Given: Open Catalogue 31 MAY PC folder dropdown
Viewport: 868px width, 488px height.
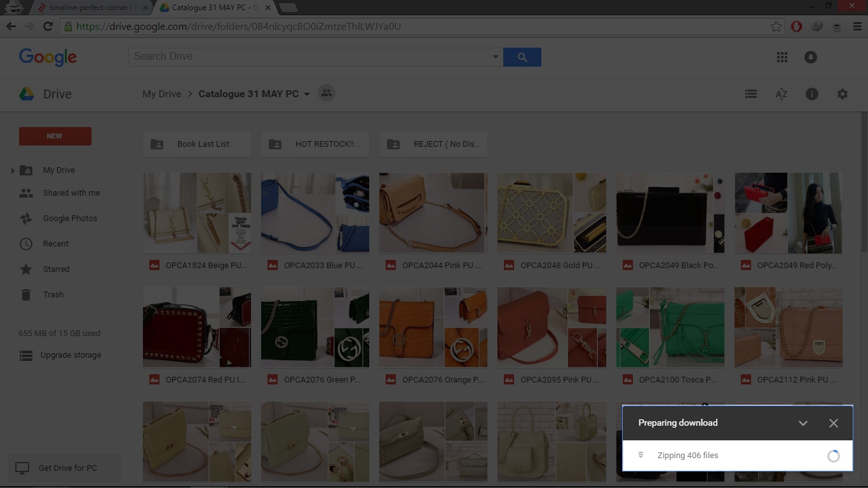Looking at the screenshot, I should click(307, 94).
